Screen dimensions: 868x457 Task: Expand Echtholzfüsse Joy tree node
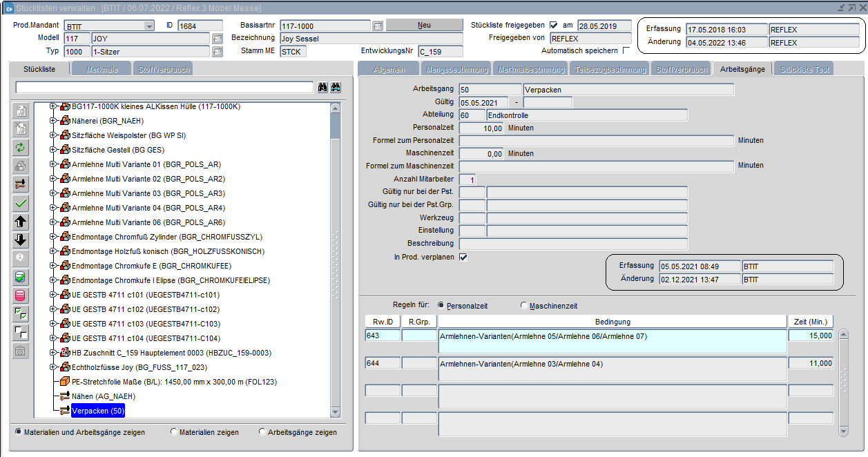click(x=54, y=367)
